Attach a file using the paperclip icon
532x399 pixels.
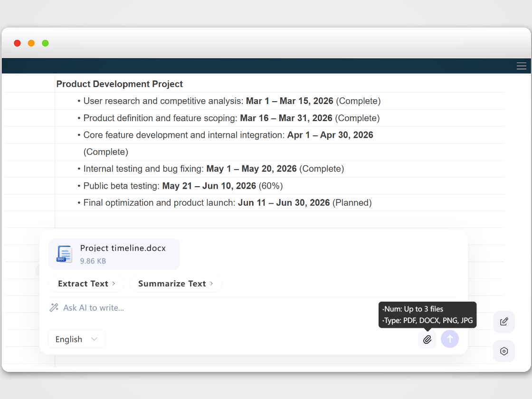click(x=427, y=339)
